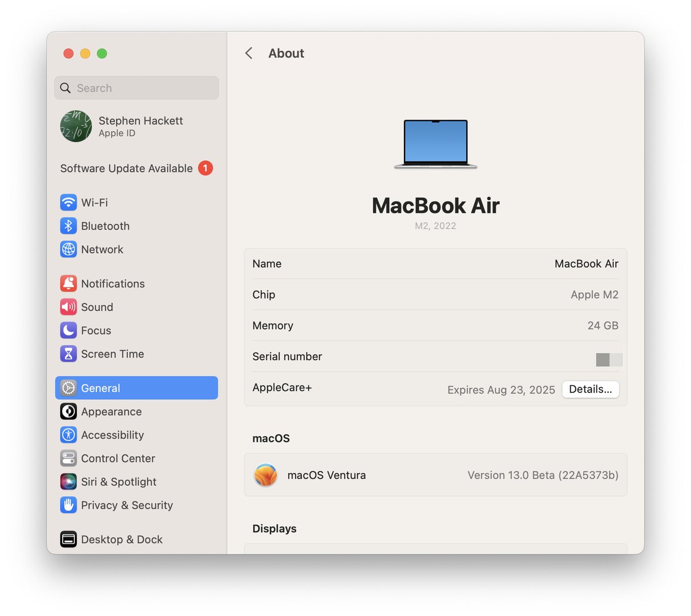This screenshot has height=616, width=691.
Task: Click the Screen Time hourglass icon
Action: (x=68, y=354)
